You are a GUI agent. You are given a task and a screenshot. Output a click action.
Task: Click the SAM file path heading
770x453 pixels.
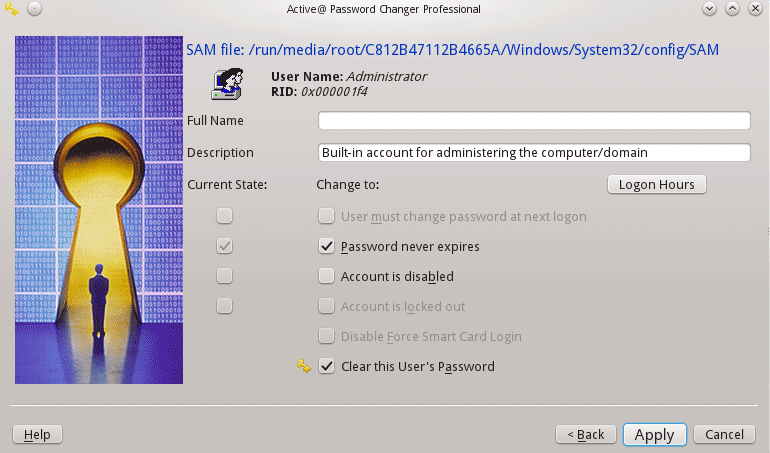click(452, 50)
